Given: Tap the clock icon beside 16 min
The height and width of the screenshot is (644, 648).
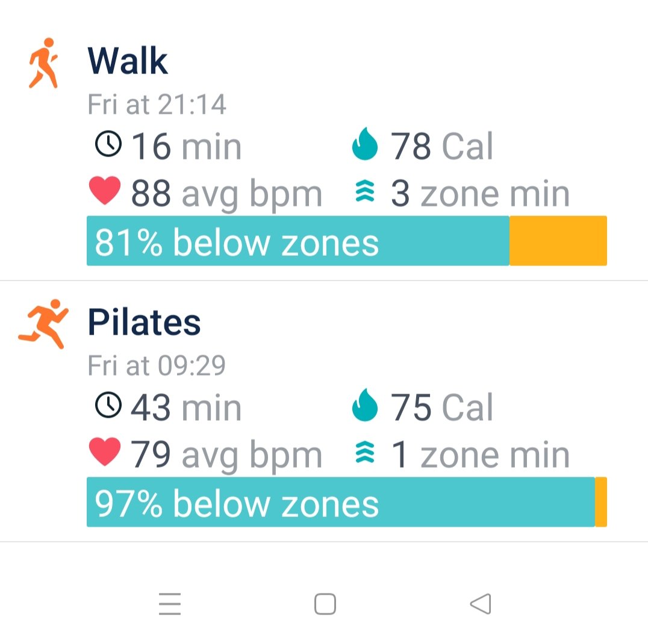Looking at the screenshot, I should point(108,145).
